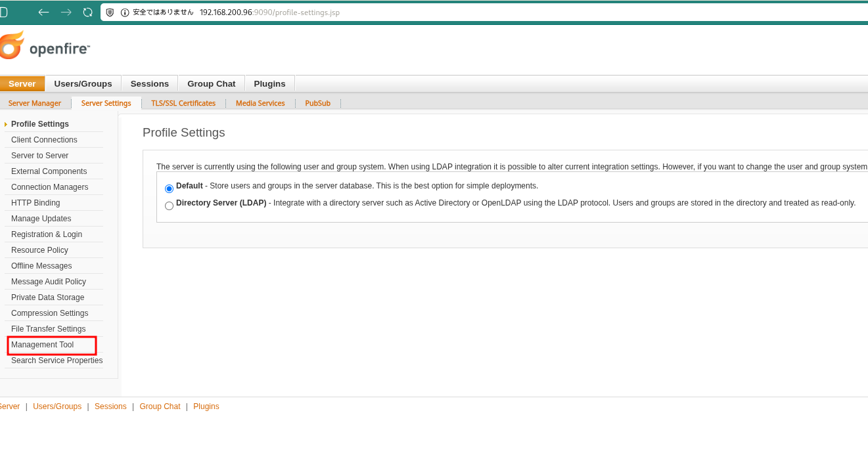Click Group Chat footer link
The image size is (868, 459).
click(160, 406)
